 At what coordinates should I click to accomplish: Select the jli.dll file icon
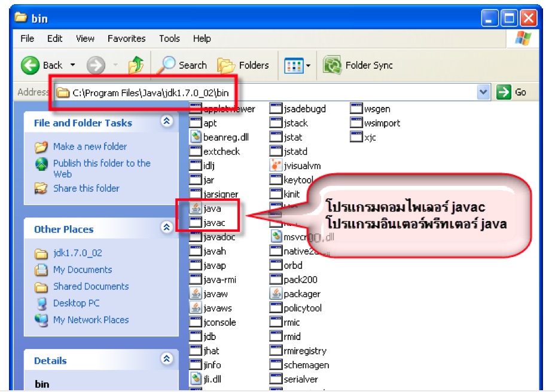(x=196, y=379)
